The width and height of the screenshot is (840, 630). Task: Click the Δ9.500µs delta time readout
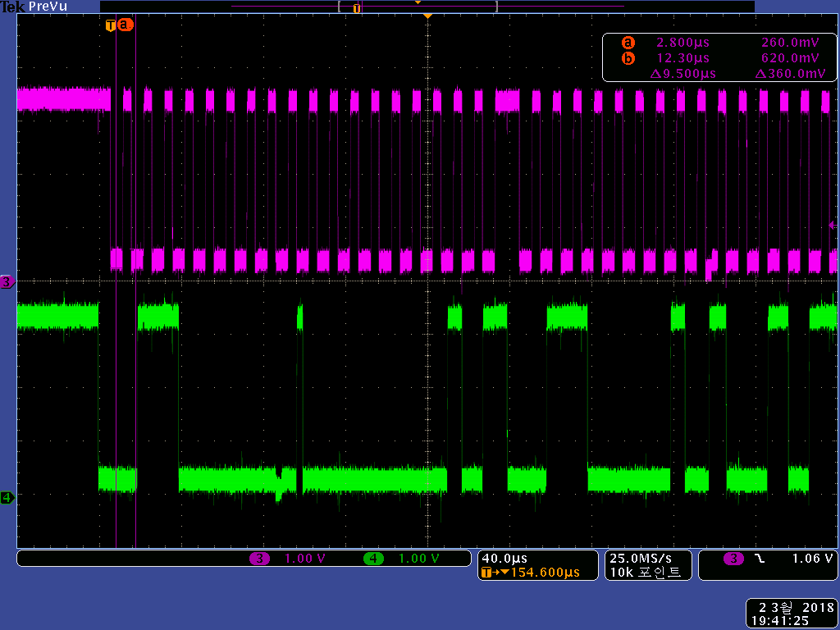[x=683, y=73]
